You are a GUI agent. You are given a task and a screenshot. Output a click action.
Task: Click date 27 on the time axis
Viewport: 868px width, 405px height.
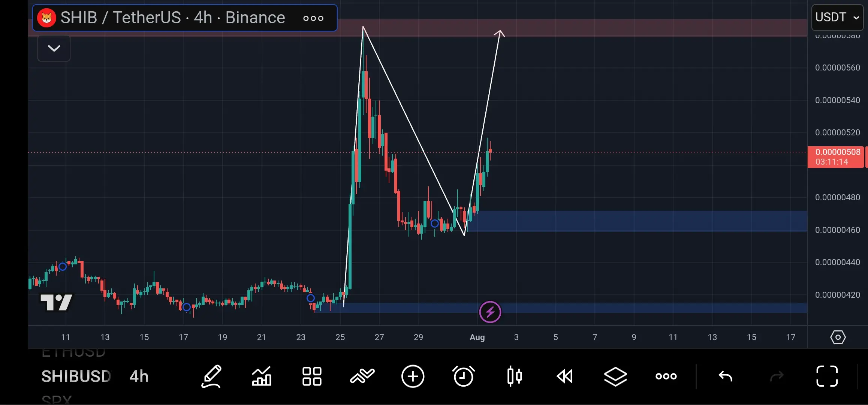click(379, 337)
